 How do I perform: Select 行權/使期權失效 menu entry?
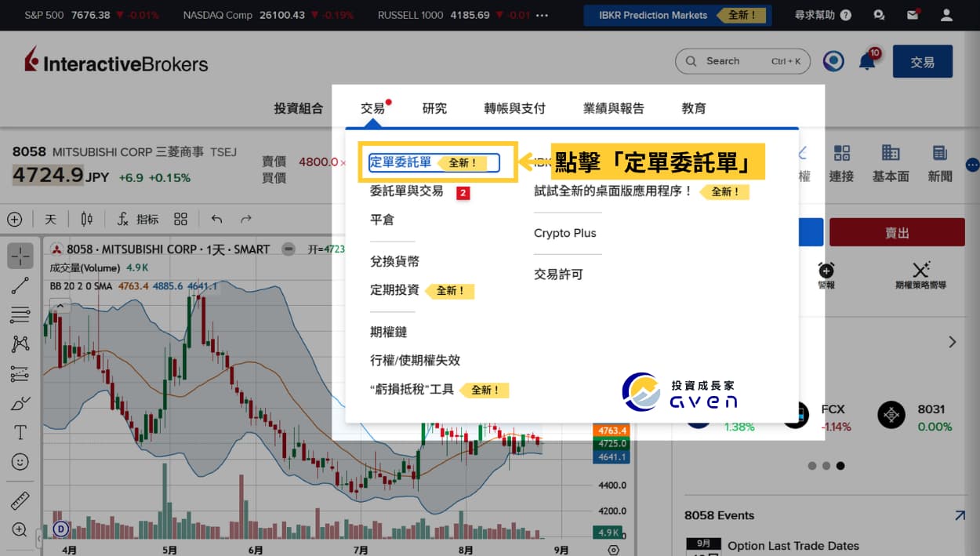415,361
